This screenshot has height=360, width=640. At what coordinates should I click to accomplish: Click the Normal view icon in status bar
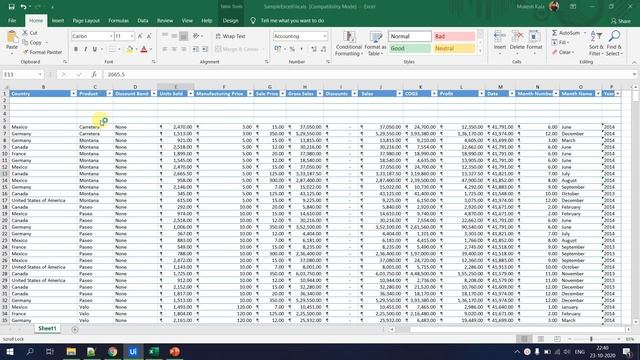pyautogui.click(x=524, y=339)
